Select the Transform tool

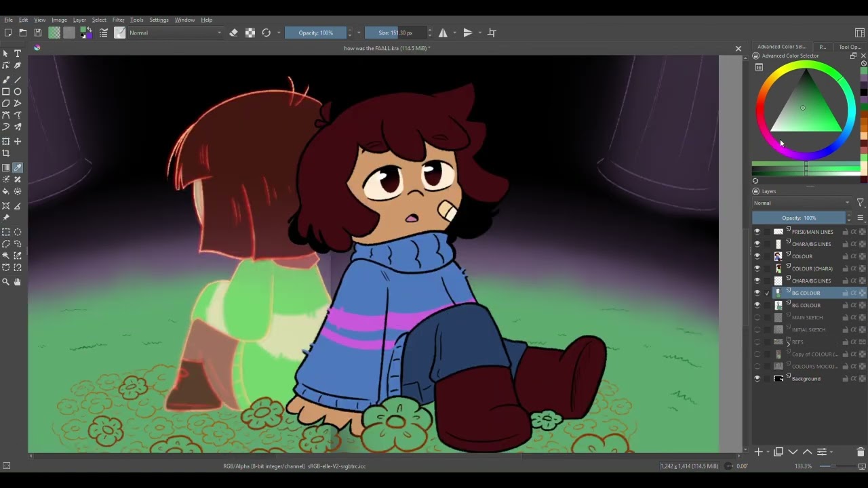(6, 141)
